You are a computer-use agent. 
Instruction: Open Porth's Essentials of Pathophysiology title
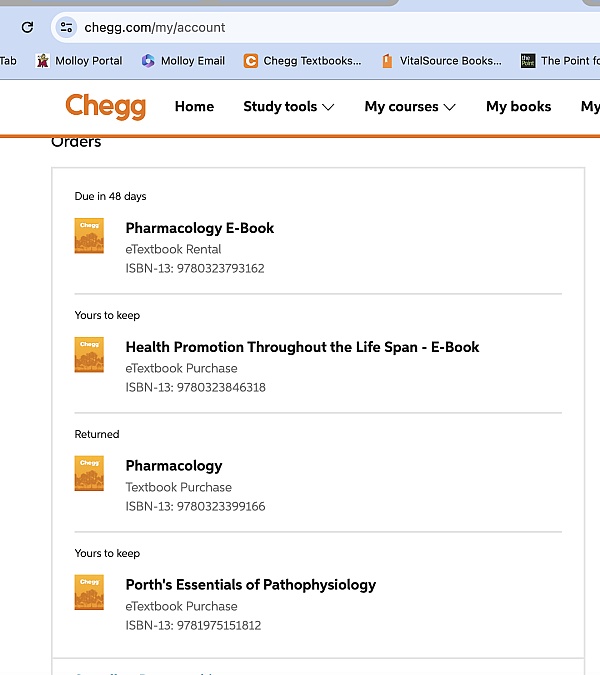250,585
